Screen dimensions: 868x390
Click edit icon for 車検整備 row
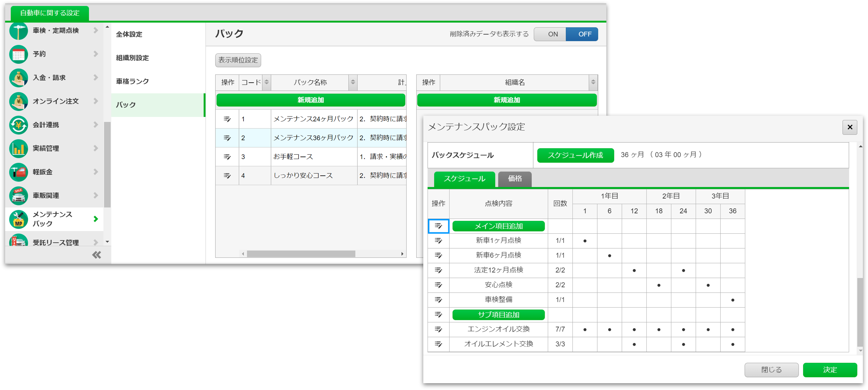point(438,300)
